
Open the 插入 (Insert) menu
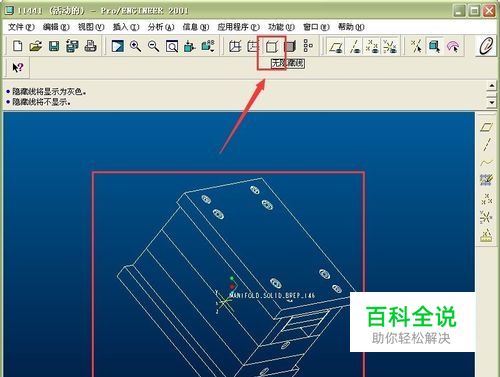pos(126,27)
